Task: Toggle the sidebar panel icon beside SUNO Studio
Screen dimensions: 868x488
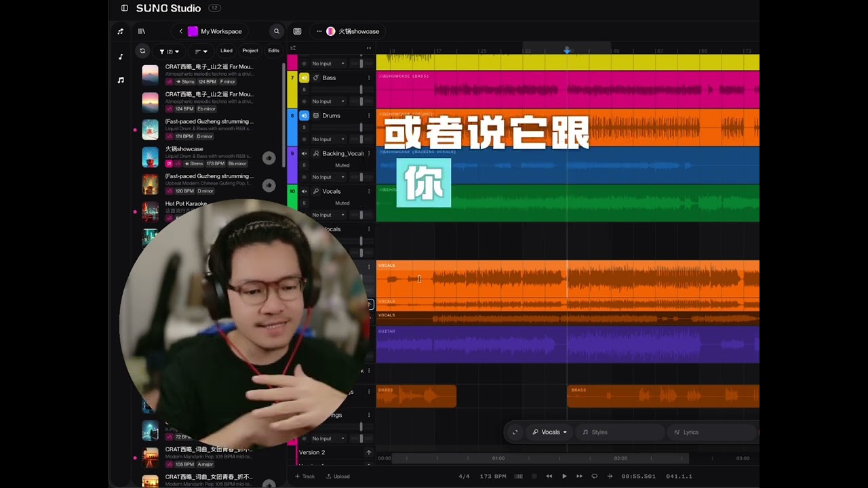Action: [124, 8]
